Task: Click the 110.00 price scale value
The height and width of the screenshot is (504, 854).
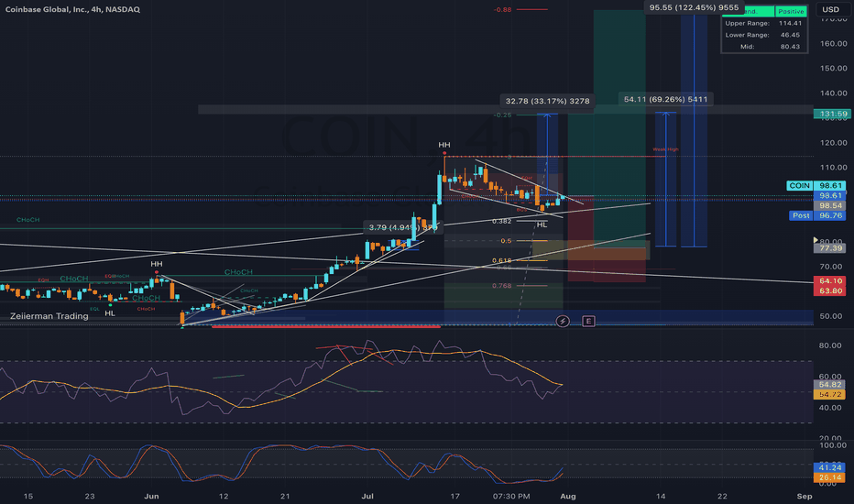Action: (834, 168)
